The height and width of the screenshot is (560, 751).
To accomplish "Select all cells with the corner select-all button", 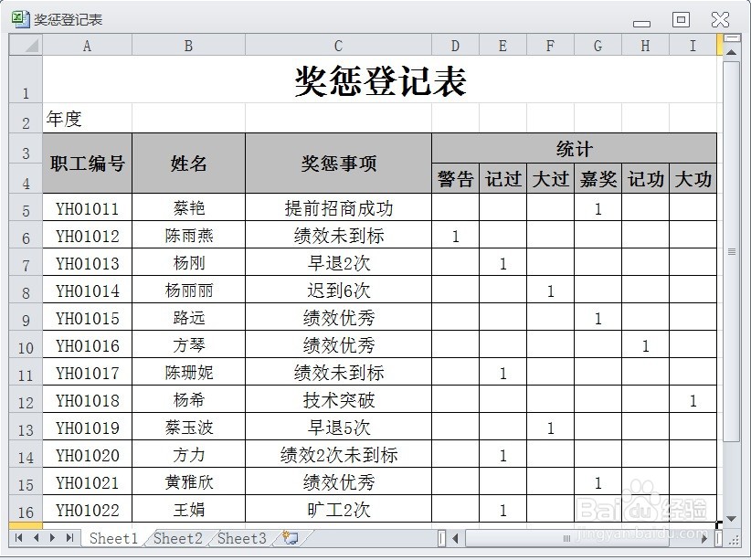I will coord(25,43).
